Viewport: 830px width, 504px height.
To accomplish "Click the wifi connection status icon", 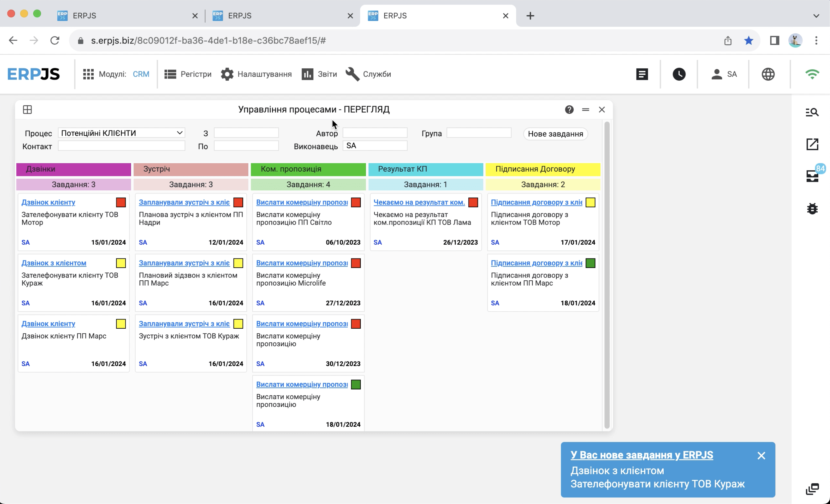I will click(812, 74).
